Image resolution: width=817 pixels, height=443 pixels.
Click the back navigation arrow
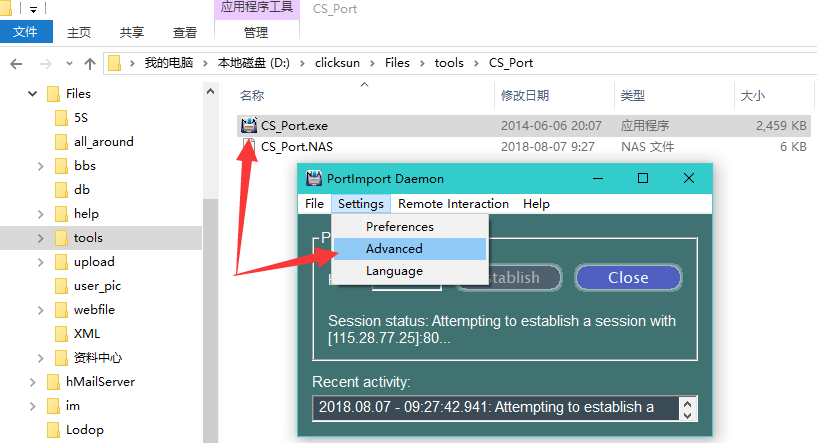pos(16,63)
